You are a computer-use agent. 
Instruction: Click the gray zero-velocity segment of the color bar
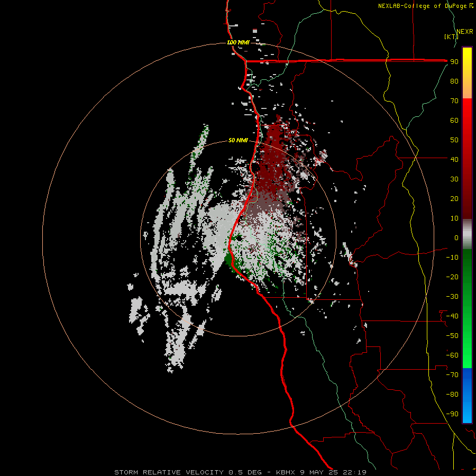[467, 234]
